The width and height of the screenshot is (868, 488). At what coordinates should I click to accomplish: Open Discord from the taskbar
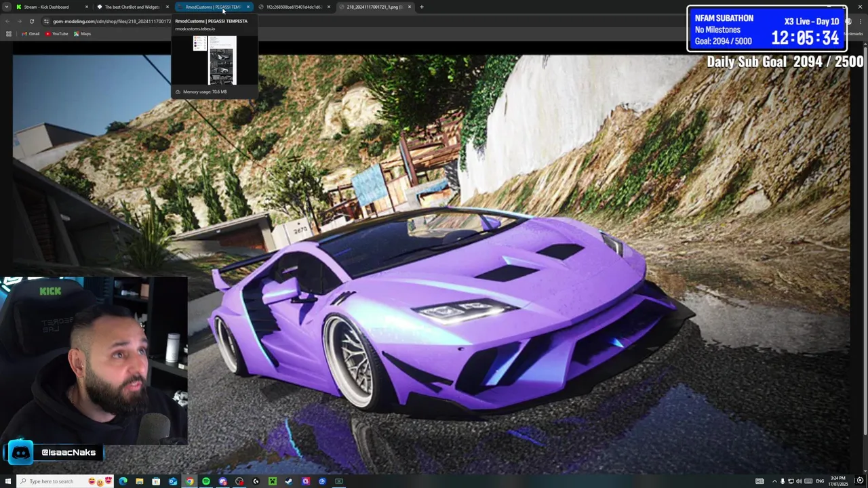[222, 481]
